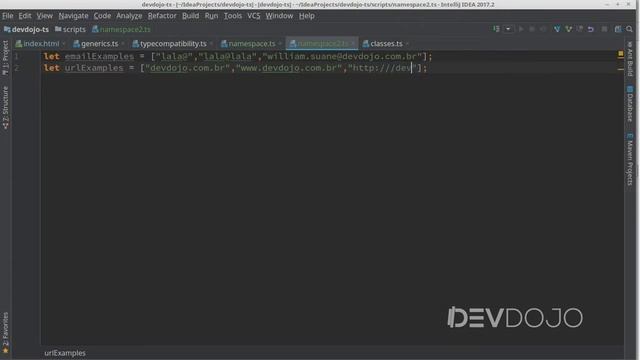This screenshot has height=360, width=640.
Task: Click the "www.devdojo.com.br" string in line 2
Action: [x=289, y=68]
